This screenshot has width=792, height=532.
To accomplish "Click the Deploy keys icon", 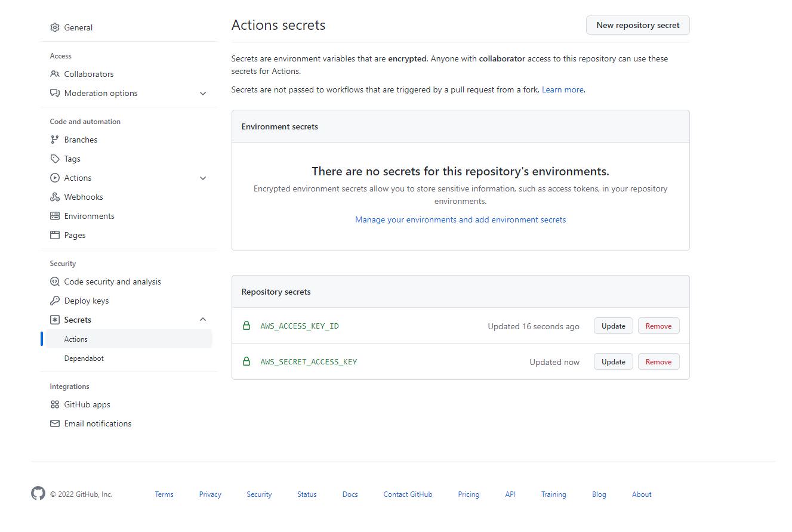I will pyautogui.click(x=54, y=300).
